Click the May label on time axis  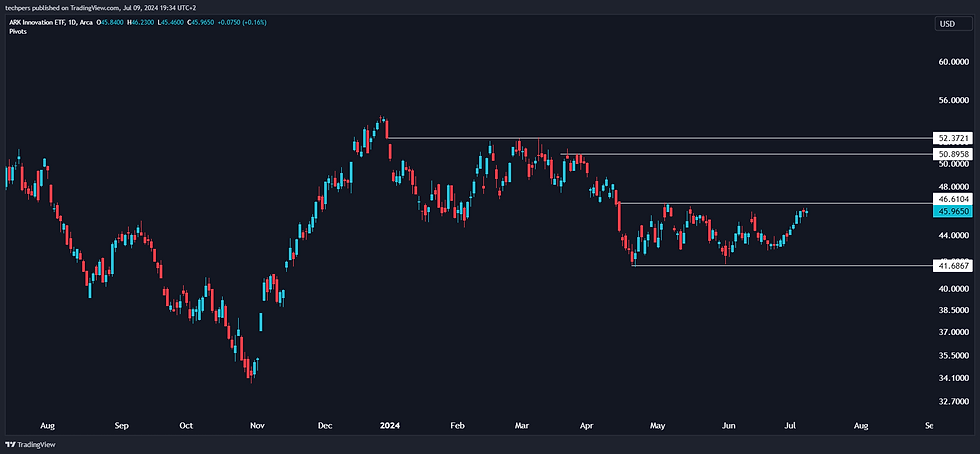(x=657, y=426)
